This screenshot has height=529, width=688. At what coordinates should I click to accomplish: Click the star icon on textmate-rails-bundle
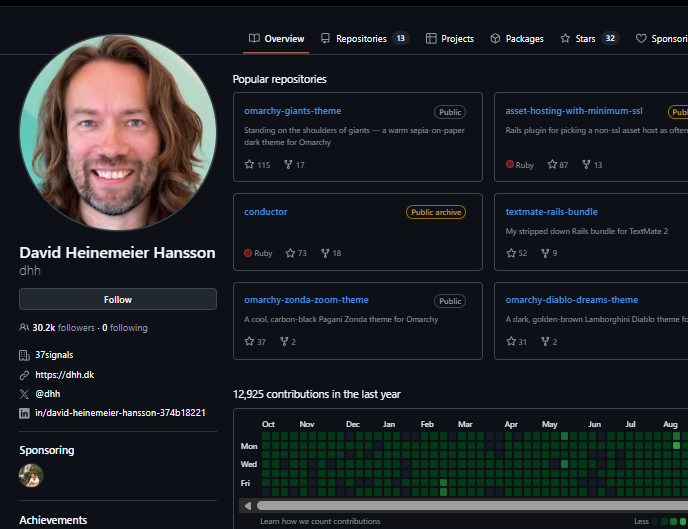click(511, 253)
